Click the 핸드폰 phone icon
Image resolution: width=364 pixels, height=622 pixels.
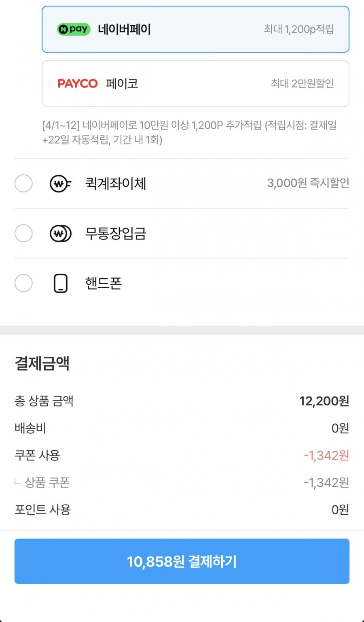click(61, 283)
